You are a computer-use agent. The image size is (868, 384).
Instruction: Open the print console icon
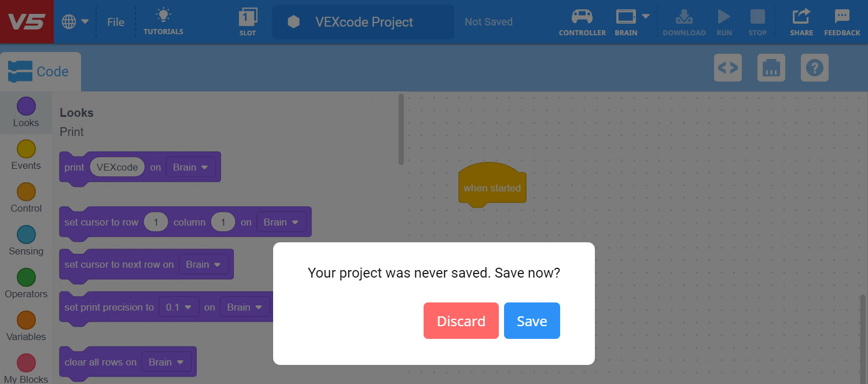[x=771, y=68]
